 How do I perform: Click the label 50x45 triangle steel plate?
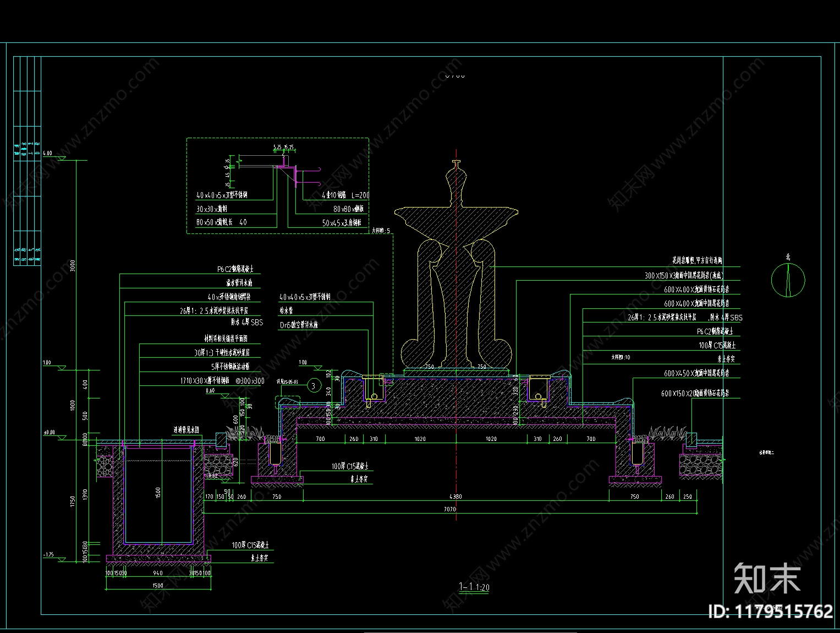pos(342,222)
